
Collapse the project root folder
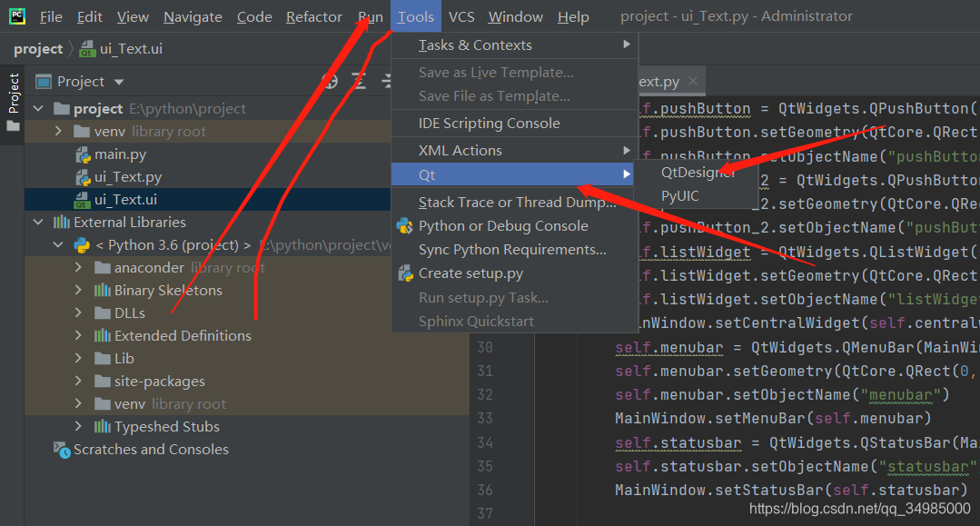tap(38, 109)
